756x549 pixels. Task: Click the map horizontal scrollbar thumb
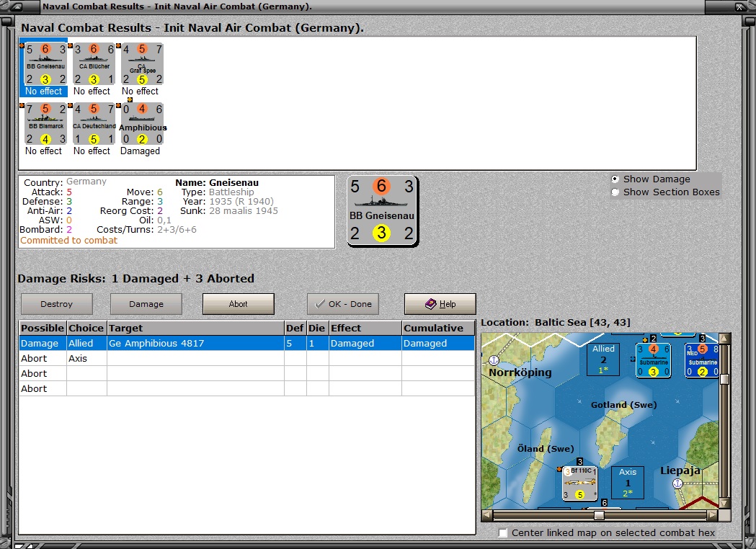[x=599, y=515]
